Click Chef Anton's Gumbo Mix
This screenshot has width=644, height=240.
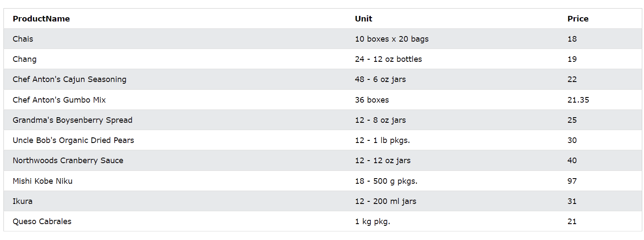(59, 100)
